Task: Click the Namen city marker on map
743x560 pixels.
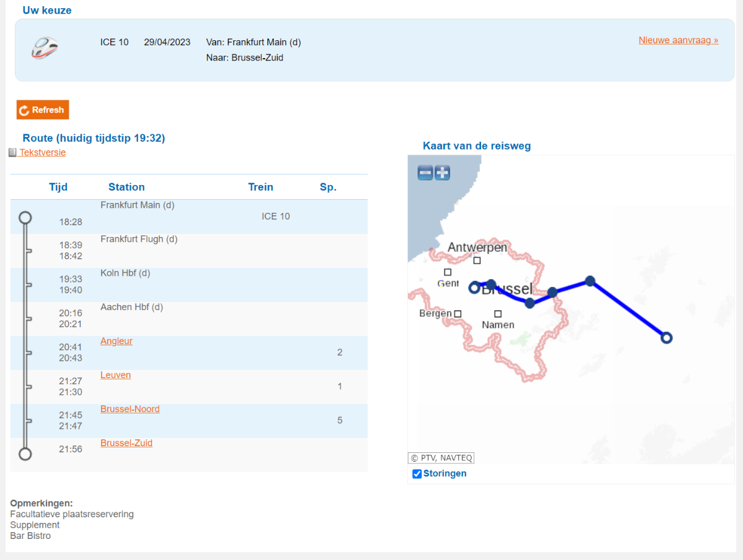Action: (x=498, y=314)
